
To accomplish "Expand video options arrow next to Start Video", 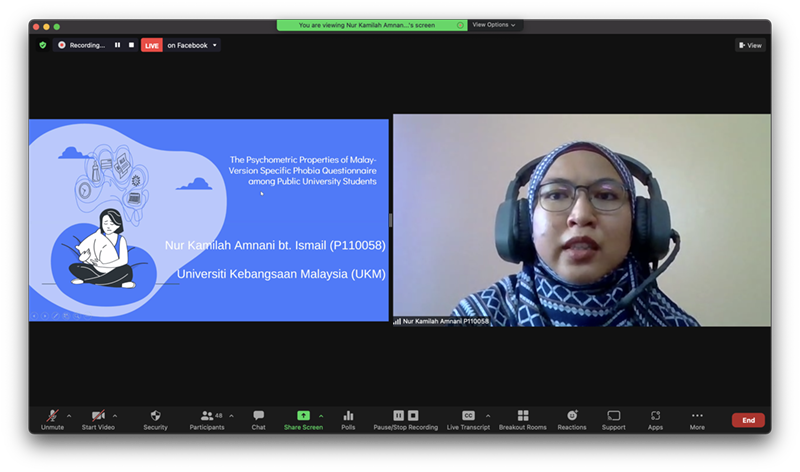I will 115,415.
